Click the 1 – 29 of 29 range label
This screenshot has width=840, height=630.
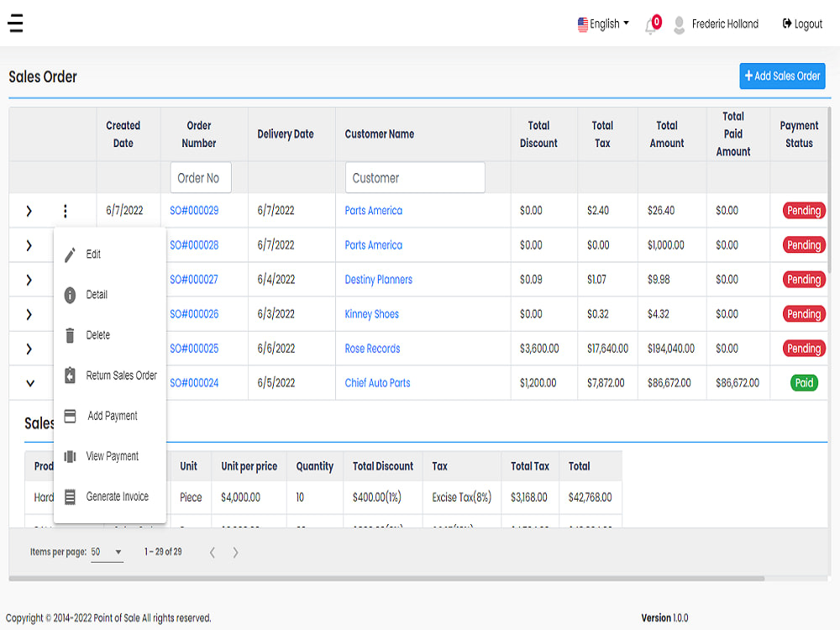pyautogui.click(x=163, y=552)
